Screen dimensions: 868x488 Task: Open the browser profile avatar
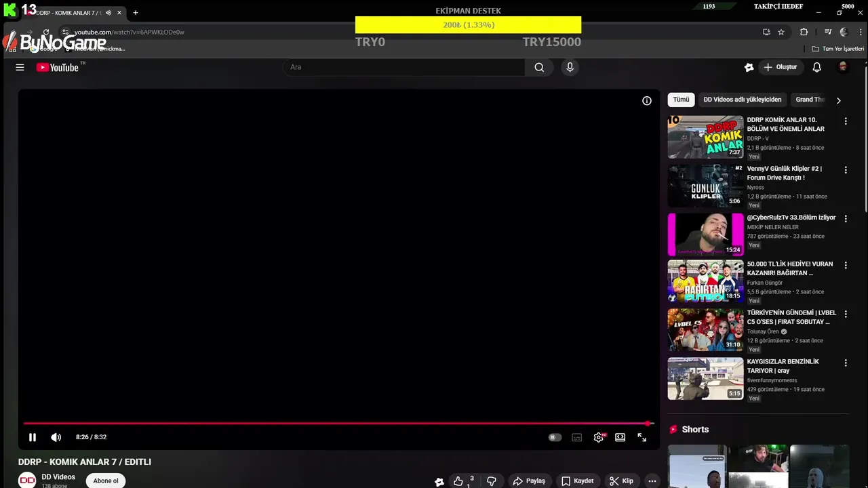click(844, 32)
